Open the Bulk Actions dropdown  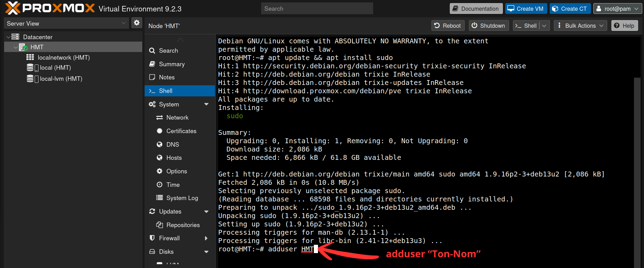click(x=581, y=26)
